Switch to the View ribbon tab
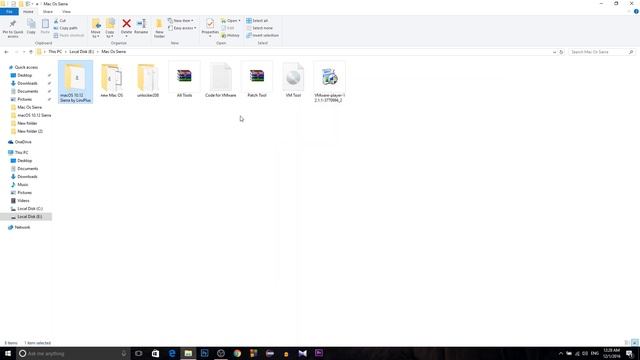This screenshot has width=640, height=360. (66, 12)
